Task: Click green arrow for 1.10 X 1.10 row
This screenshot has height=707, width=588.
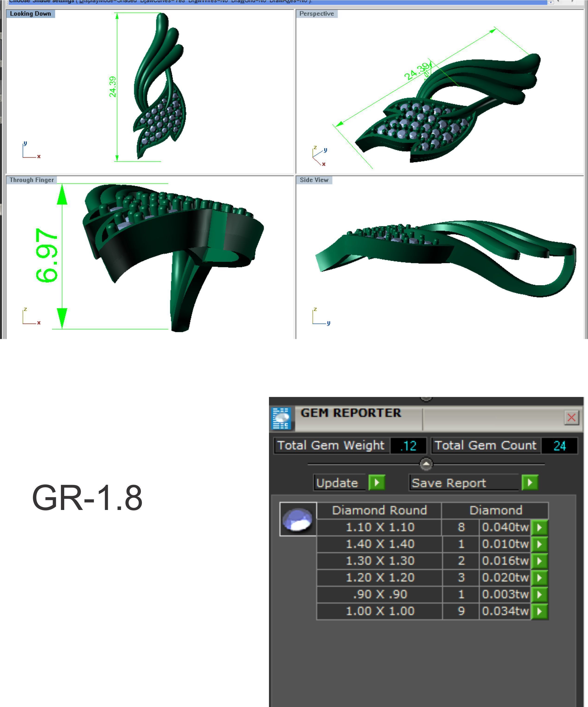Action: click(x=539, y=527)
